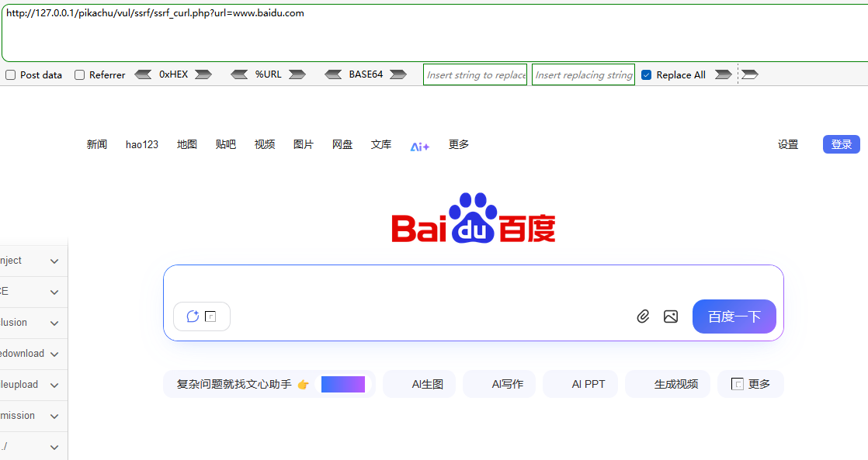868x460 pixels.
Task: Open the hao123 navigation link
Action: [142, 144]
